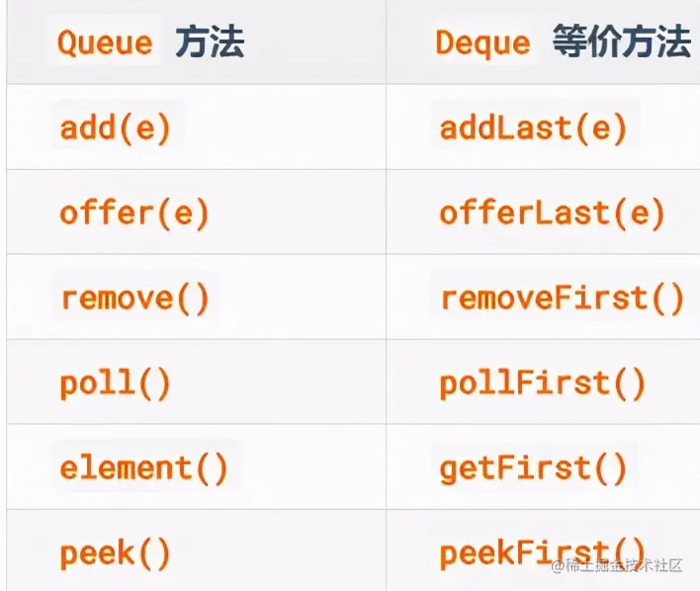Click 等价方法 text in second header
This screenshot has height=591, width=700.
coord(622,42)
